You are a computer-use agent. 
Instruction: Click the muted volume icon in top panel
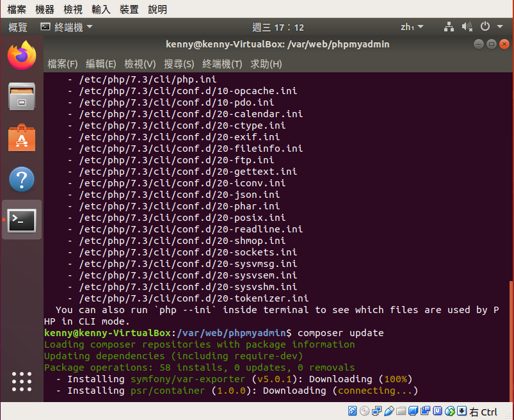467,27
